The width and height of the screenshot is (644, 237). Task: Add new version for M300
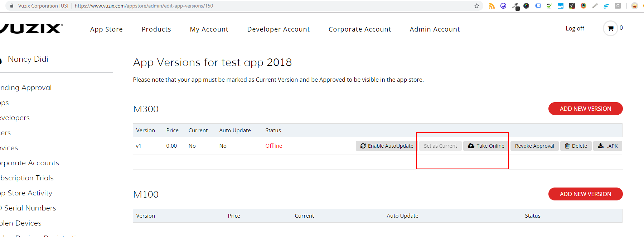585,109
